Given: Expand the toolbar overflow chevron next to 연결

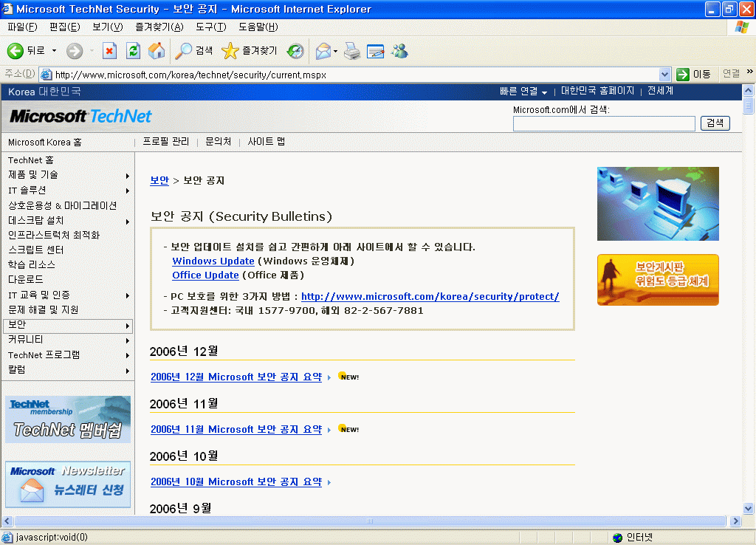Looking at the screenshot, I should (750, 72).
